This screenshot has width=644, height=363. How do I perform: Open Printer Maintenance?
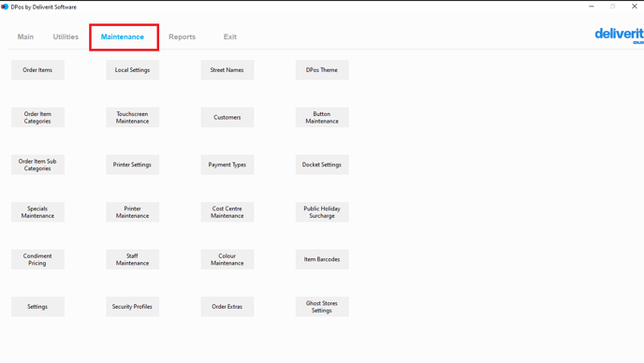133,211
